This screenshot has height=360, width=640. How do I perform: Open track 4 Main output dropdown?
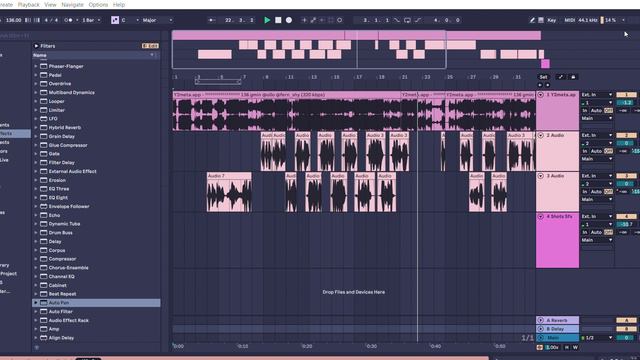tap(597, 240)
